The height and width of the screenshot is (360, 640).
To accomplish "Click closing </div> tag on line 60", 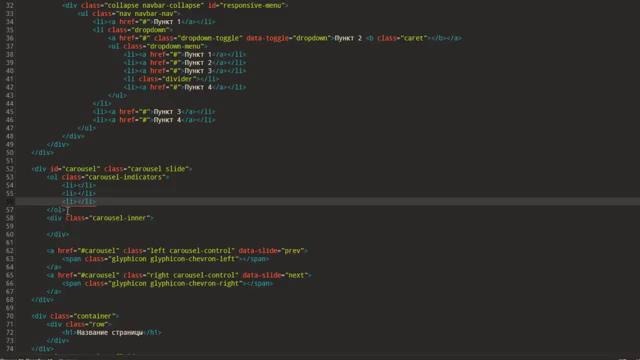I will tap(58, 234).
